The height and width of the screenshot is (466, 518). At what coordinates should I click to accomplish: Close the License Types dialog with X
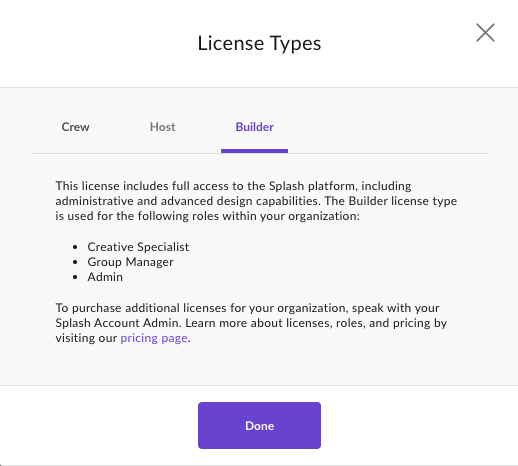pyautogui.click(x=485, y=33)
